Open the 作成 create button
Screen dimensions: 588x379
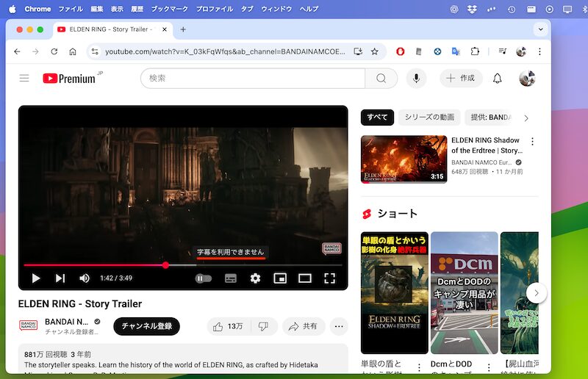(461, 78)
